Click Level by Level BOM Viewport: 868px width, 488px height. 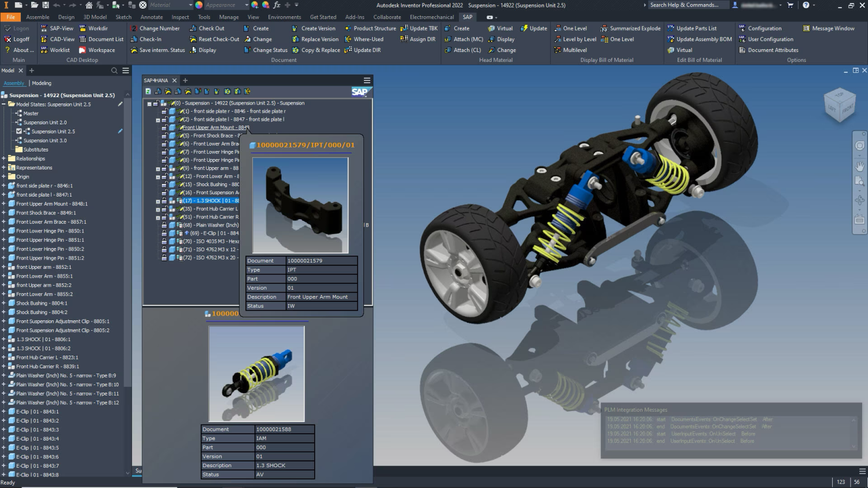(x=575, y=39)
